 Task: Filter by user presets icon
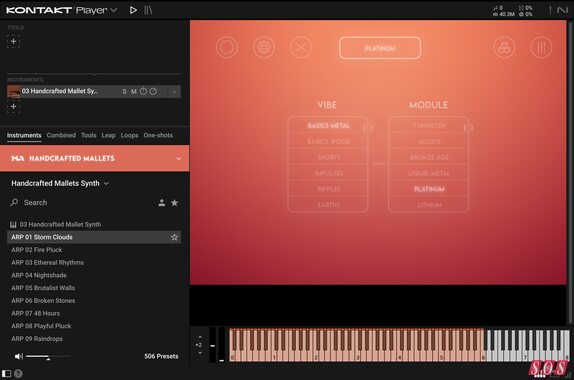coord(161,202)
